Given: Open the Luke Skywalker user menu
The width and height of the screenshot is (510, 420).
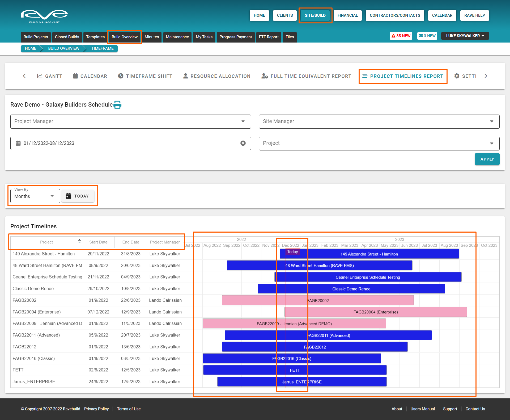Looking at the screenshot, I should click(465, 36).
